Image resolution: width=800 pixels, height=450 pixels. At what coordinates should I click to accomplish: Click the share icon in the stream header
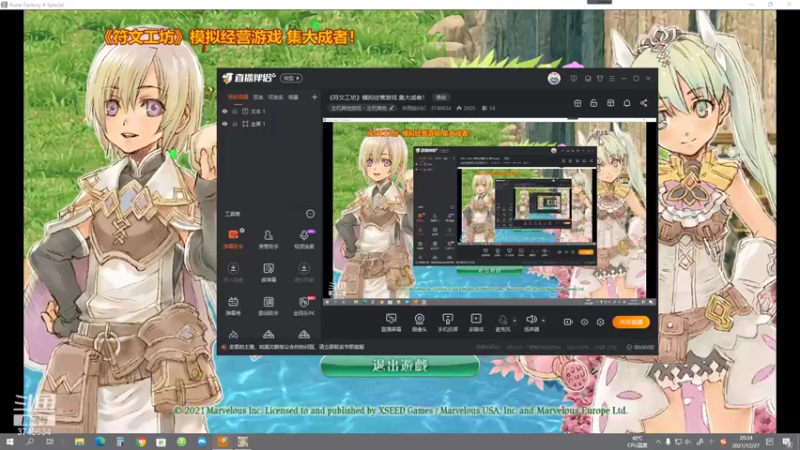(644, 103)
